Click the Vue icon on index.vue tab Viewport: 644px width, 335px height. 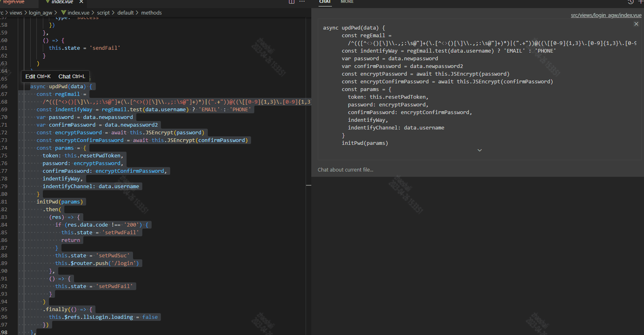48,2
